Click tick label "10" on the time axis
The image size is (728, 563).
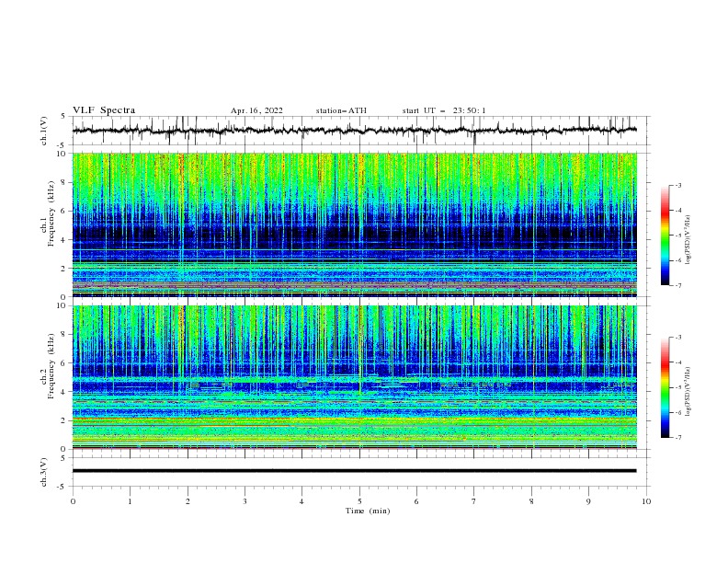coord(646,501)
